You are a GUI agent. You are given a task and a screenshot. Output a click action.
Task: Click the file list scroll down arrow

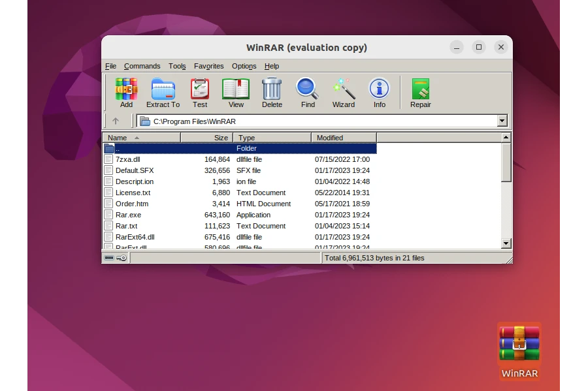506,243
